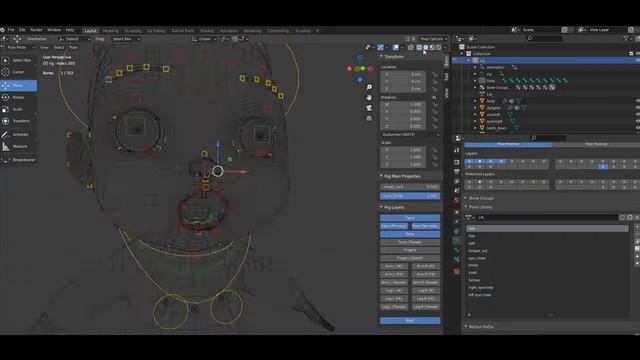Image resolution: width=640 pixels, height=360 pixels.
Task: Select the Annotate tool
Action: 19,134
